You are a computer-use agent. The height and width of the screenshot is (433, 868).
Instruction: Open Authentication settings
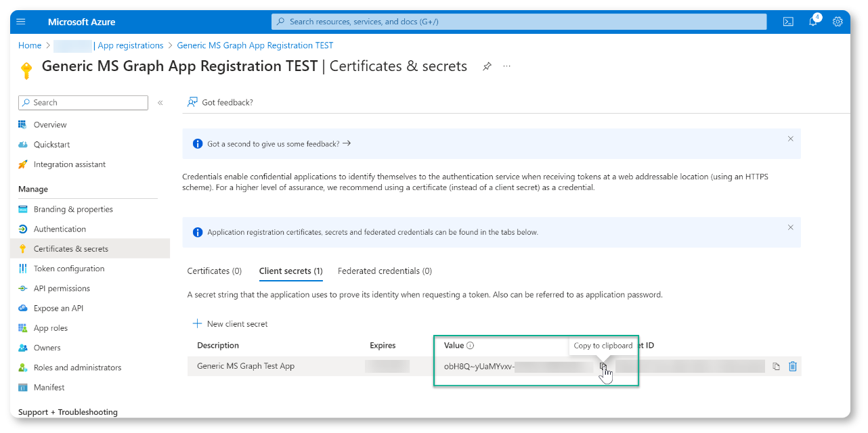[x=60, y=229]
